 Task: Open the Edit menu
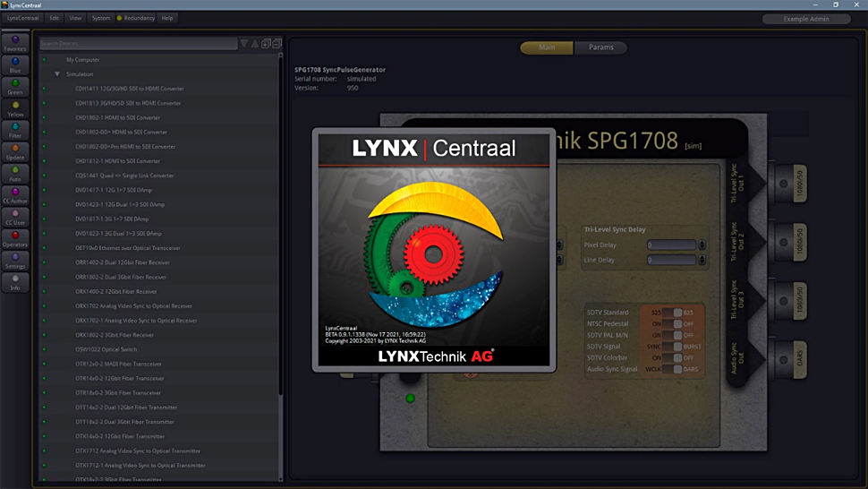(55, 18)
